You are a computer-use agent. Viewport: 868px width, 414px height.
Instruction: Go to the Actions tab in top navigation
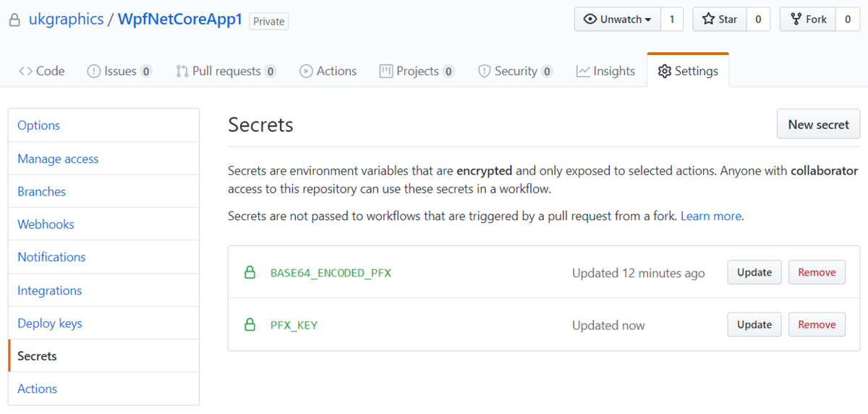pos(328,71)
